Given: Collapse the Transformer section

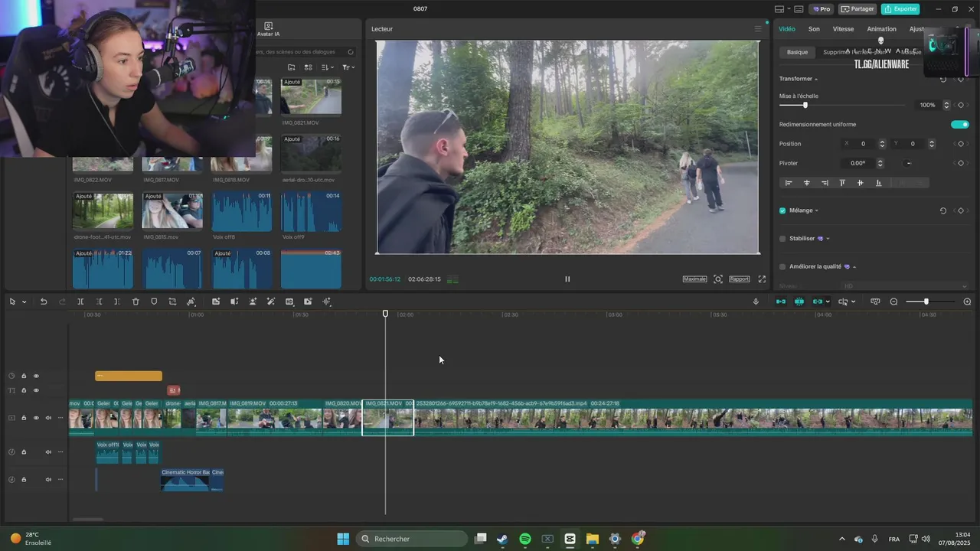Looking at the screenshot, I should tap(816, 79).
